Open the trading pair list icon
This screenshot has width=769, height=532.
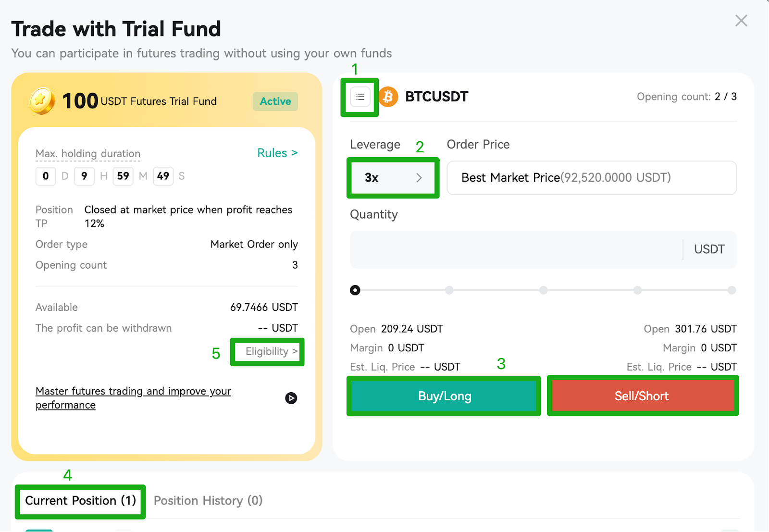coord(360,97)
